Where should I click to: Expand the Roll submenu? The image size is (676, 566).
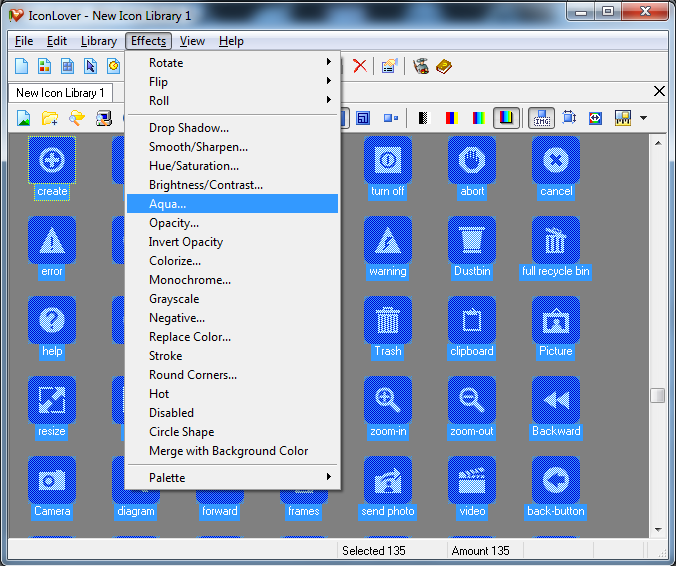pyautogui.click(x=232, y=100)
